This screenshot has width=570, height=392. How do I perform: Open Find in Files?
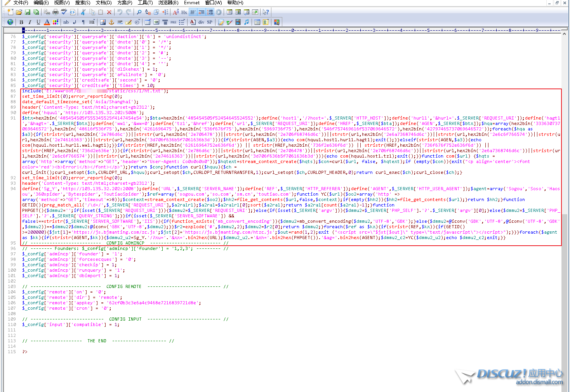[x=156, y=12]
